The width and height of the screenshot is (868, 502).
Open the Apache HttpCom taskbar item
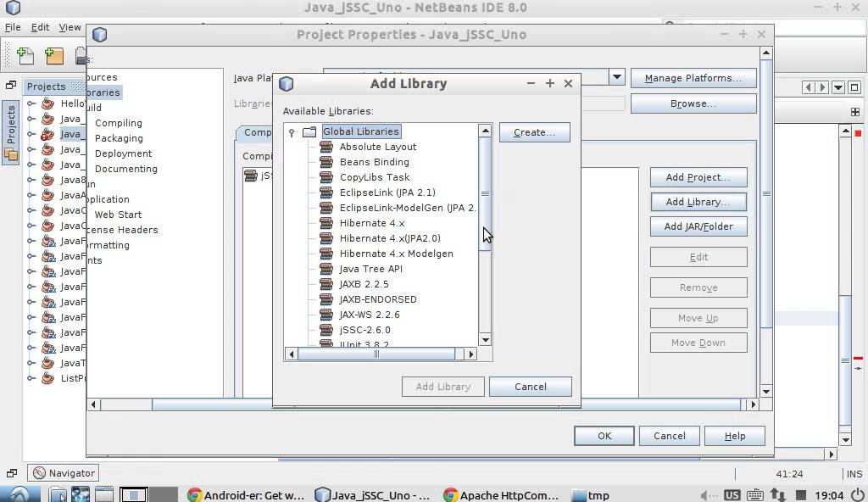502,495
